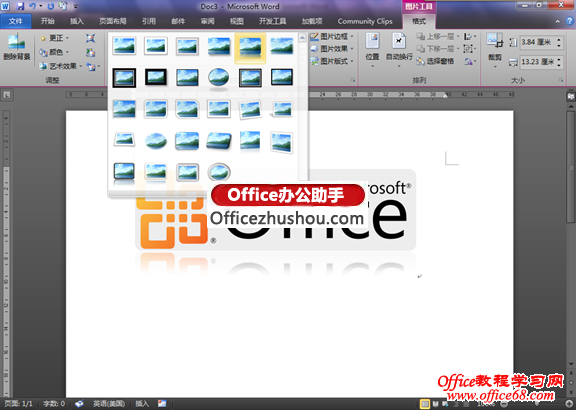Image resolution: width=576 pixels, height=410 pixels.
Task: Click 英语(美国) language in status bar
Action: point(108,404)
